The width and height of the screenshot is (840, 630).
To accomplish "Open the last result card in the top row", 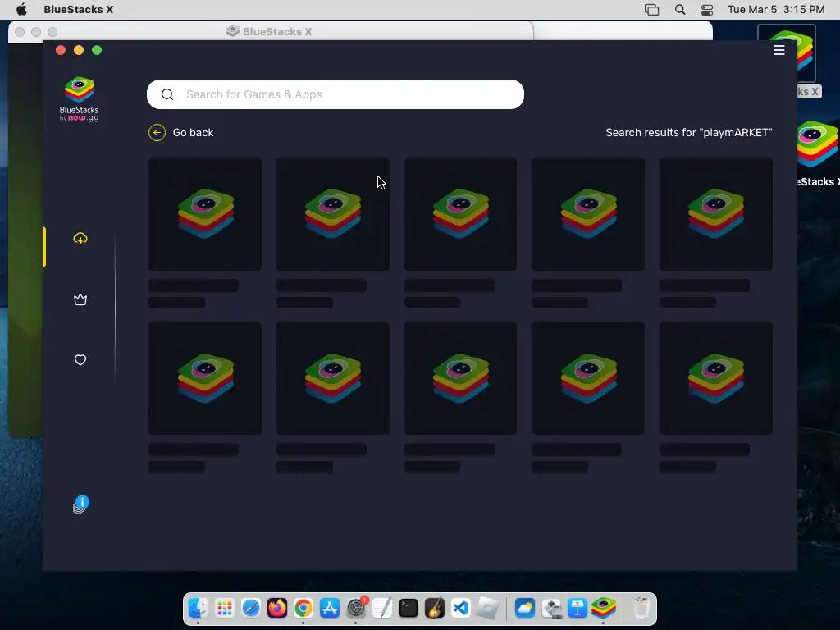I will 716,214.
